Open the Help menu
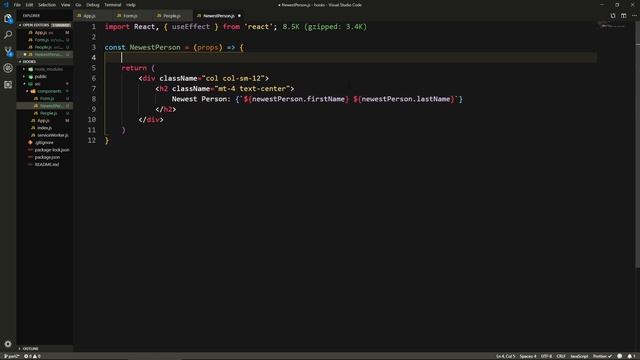 (131, 5)
